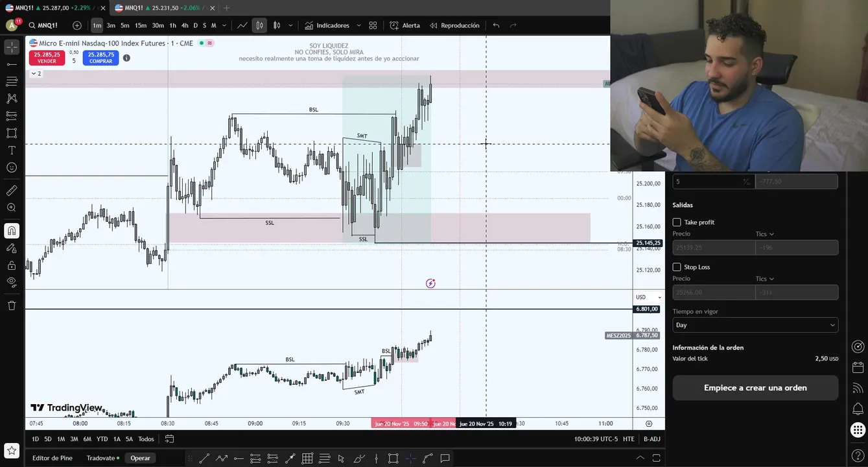
Task: Open the go to date calendar icon
Action: [169, 439]
